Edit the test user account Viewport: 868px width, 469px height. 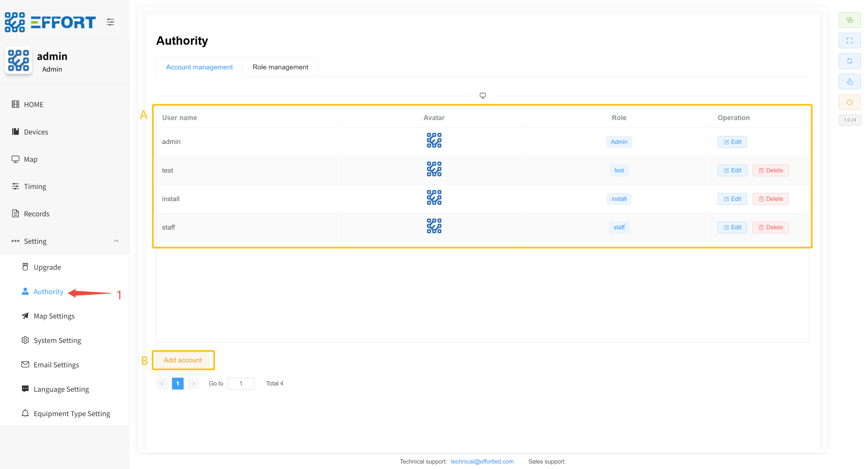point(732,170)
